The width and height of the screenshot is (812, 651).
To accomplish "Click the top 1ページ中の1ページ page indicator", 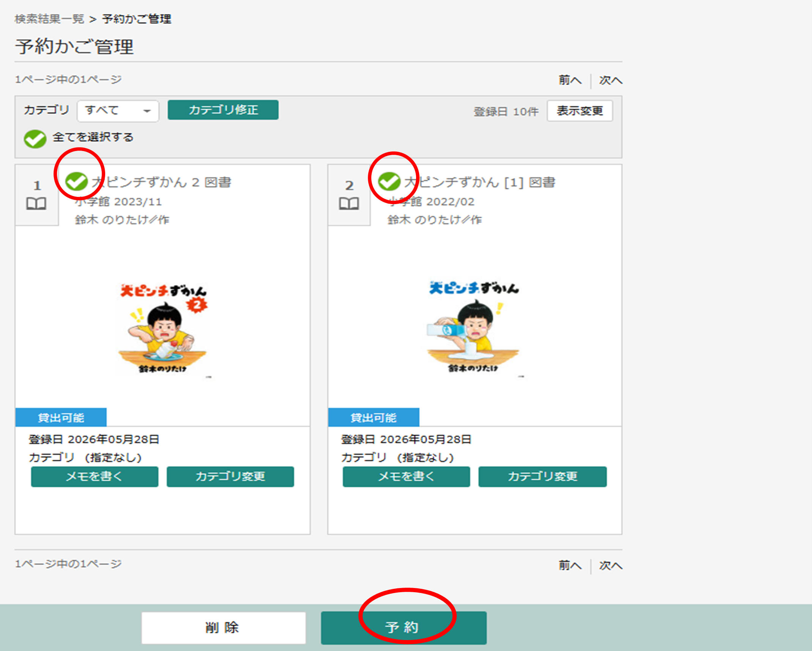I will [x=68, y=79].
